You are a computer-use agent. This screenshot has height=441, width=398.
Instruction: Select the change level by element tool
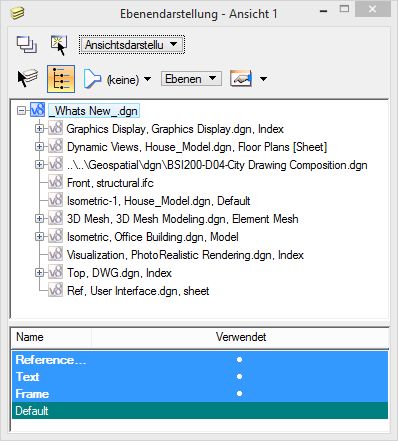click(28, 78)
